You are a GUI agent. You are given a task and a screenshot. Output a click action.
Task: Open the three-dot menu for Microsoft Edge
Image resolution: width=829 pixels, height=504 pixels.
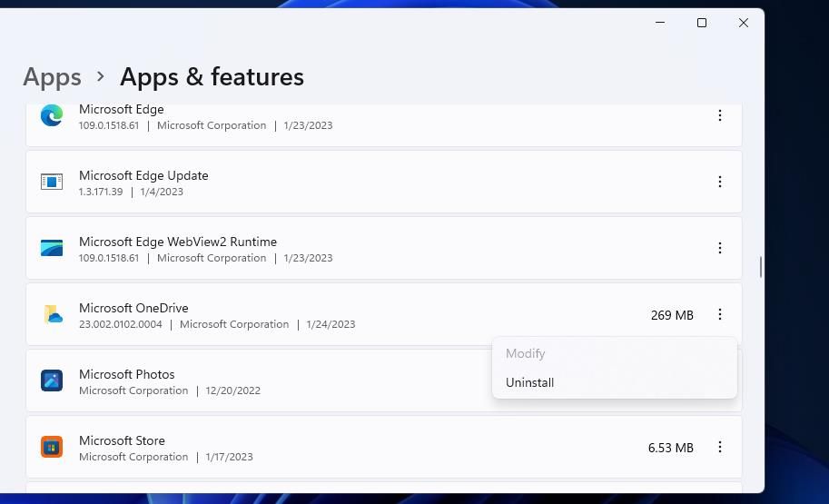point(719,115)
